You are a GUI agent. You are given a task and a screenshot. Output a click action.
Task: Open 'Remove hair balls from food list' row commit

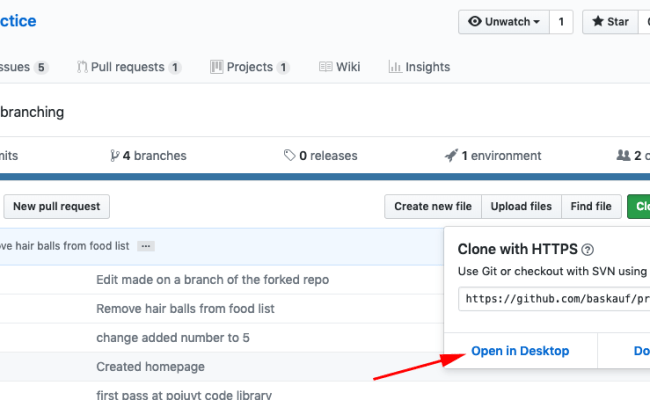click(x=185, y=309)
